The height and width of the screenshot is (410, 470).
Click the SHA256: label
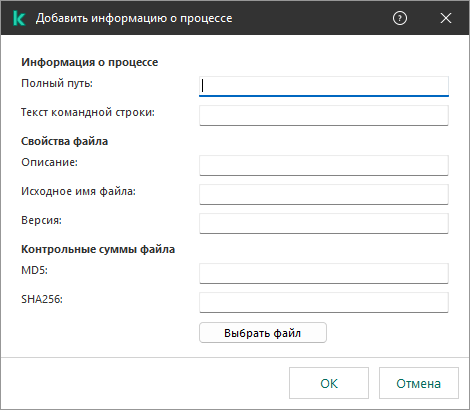(x=42, y=299)
